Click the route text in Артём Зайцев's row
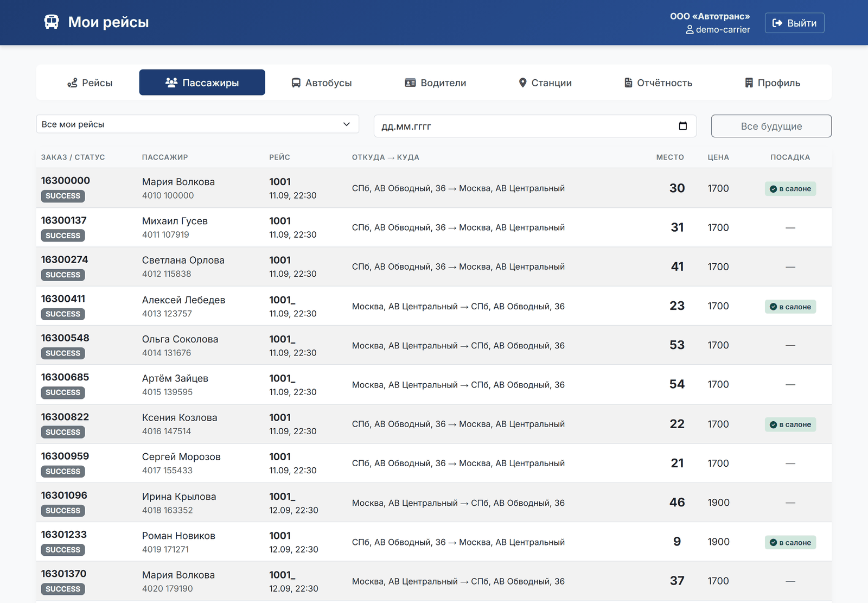Image resolution: width=868 pixels, height=603 pixels. coord(458,385)
